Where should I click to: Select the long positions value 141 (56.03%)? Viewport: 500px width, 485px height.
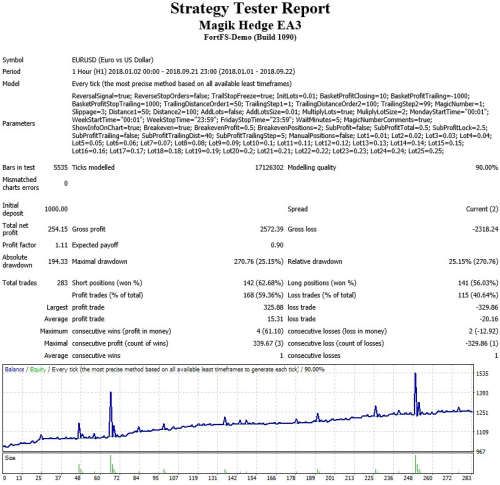pos(478,283)
